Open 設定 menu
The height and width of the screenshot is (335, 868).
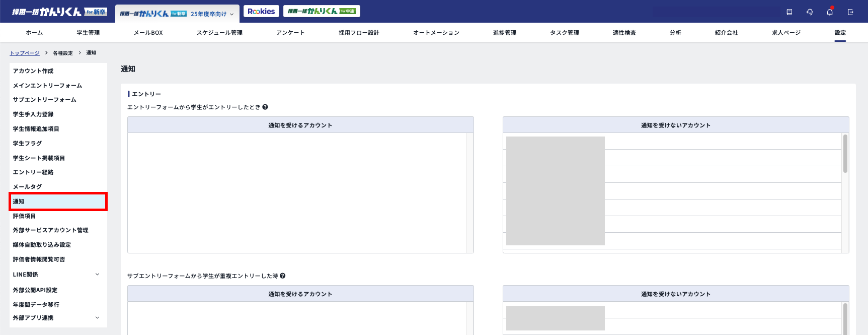tap(840, 33)
